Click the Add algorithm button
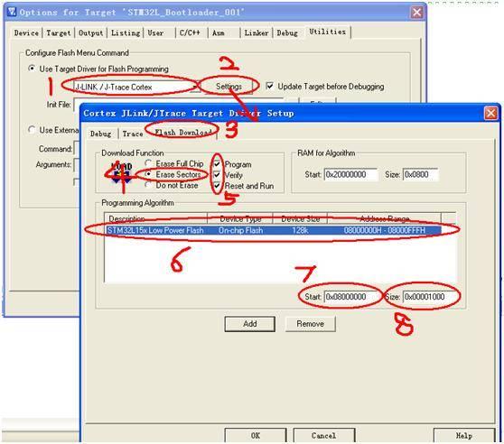This screenshot has height=444, width=504. [x=250, y=324]
